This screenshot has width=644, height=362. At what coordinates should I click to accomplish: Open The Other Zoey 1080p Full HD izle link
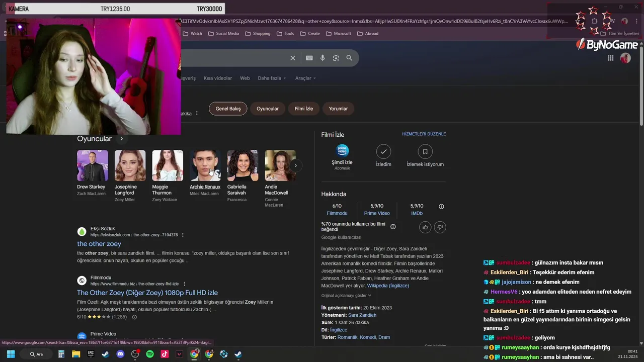click(x=147, y=293)
